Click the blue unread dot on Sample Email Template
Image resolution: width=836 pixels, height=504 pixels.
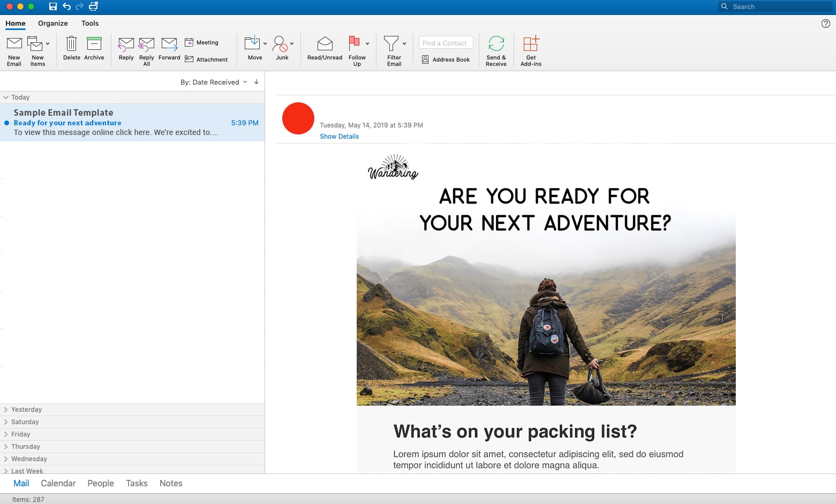(6, 123)
